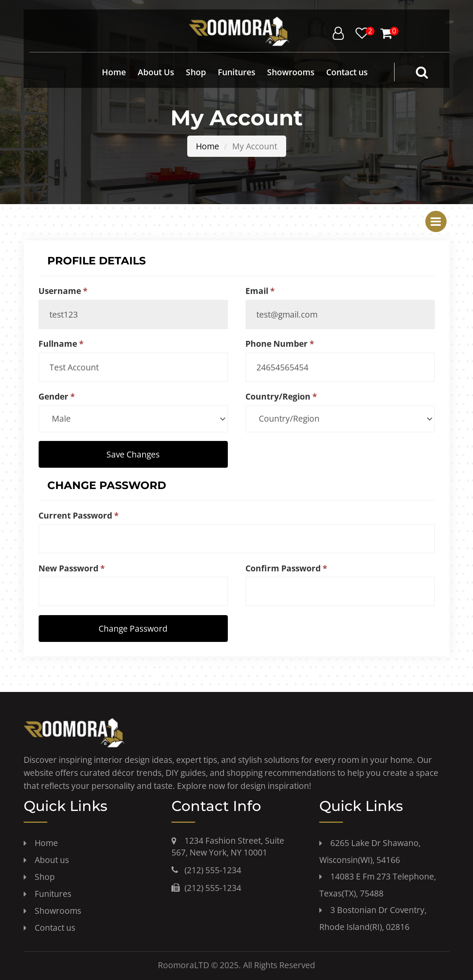This screenshot has height=980, width=473.
Task: Open the wishlist heart icon
Action: pos(361,33)
